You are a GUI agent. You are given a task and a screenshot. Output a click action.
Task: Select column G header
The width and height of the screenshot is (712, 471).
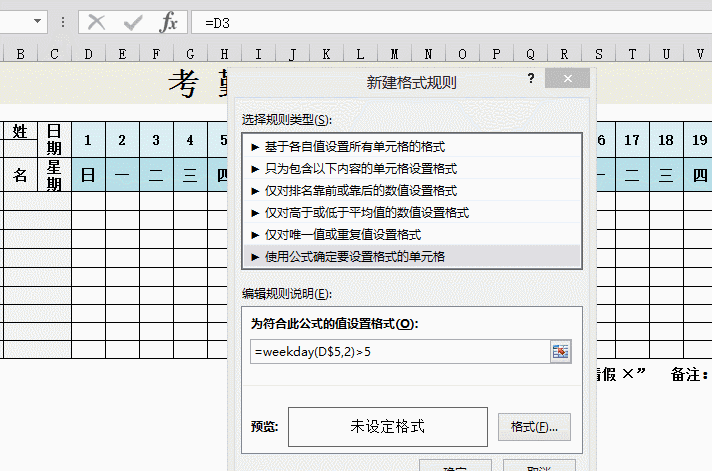[190, 54]
